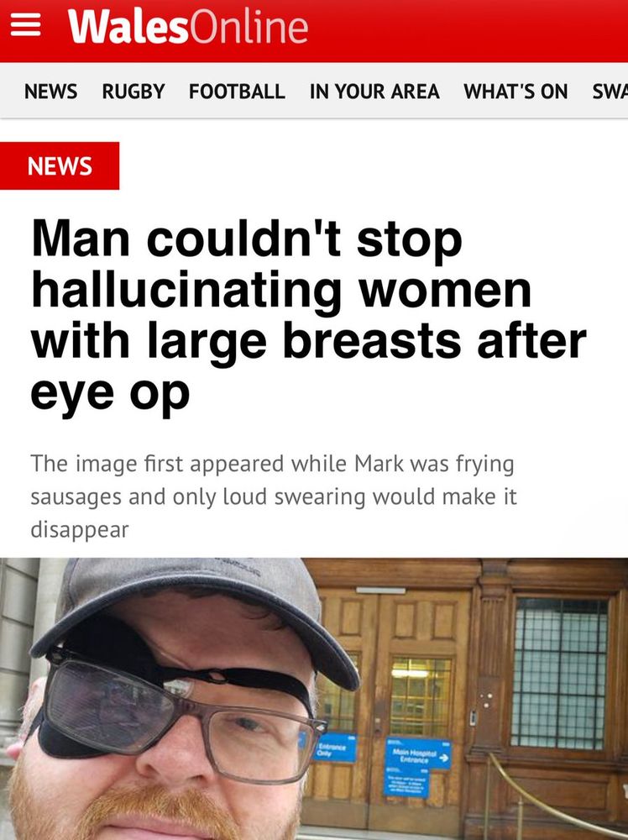The width and height of the screenshot is (628, 840).
Task: Click the WalesOnline logo
Action: (x=188, y=27)
